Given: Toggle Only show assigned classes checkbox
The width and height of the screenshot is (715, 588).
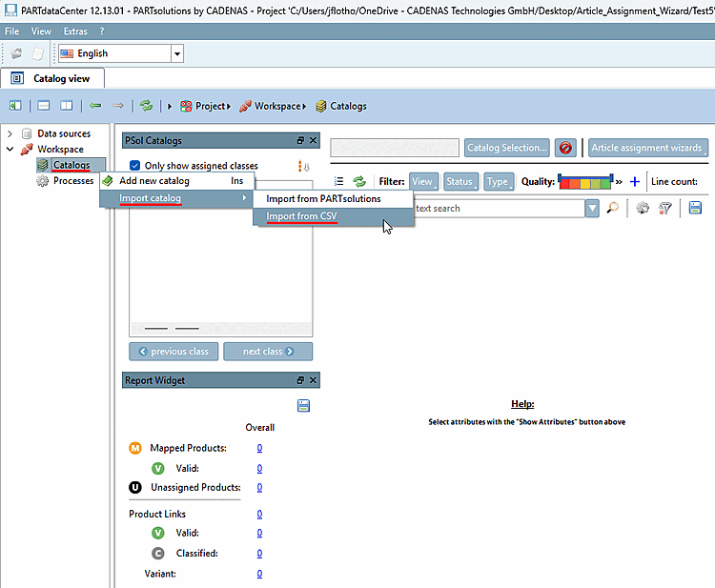Looking at the screenshot, I should pyautogui.click(x=134, y=166).
